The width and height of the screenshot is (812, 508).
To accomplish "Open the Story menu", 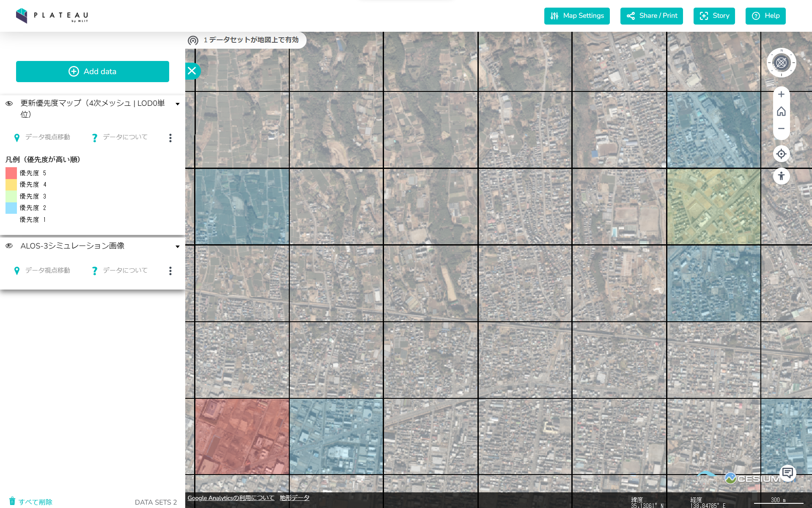I will (714, 16).
